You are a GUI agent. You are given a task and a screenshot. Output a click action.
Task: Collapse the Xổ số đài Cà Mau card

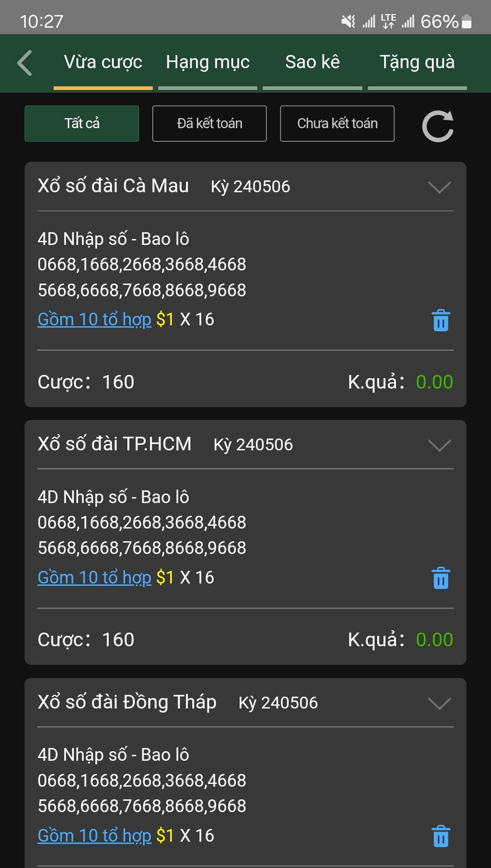pyautogui.click(x=439, y=187)
